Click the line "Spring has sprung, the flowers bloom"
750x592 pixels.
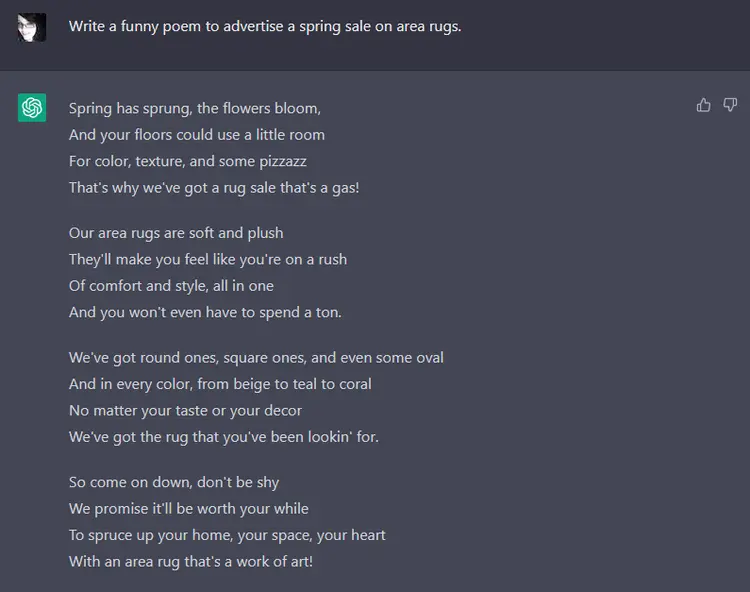[195, 108]
